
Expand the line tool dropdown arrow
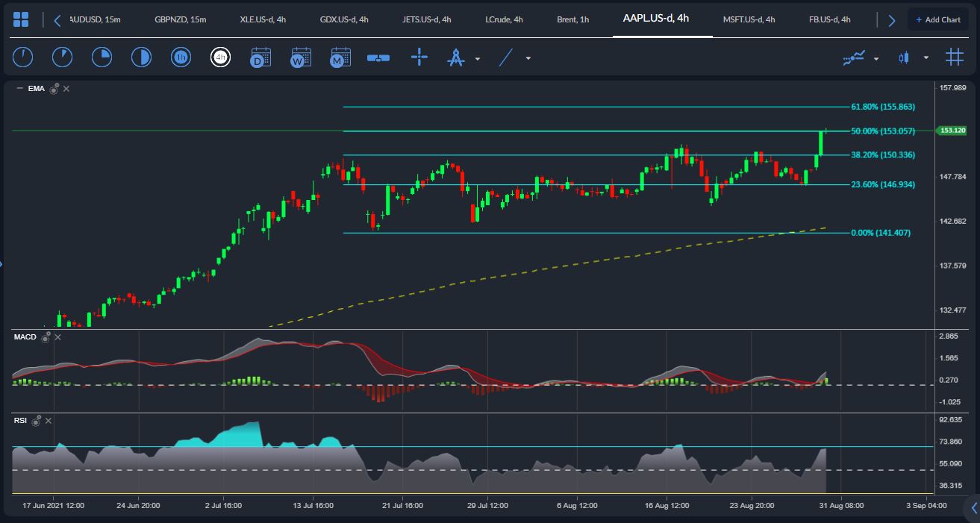(x=528, y=58)
